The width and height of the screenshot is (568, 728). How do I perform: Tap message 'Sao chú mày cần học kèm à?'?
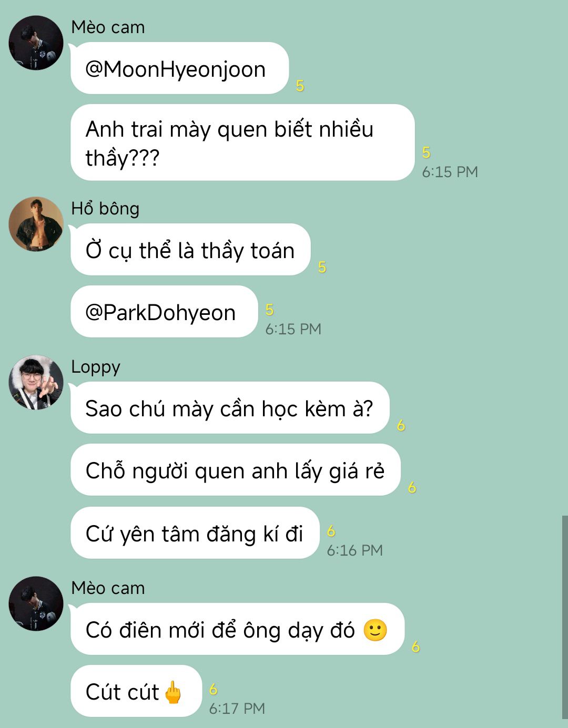pos(230,408)
